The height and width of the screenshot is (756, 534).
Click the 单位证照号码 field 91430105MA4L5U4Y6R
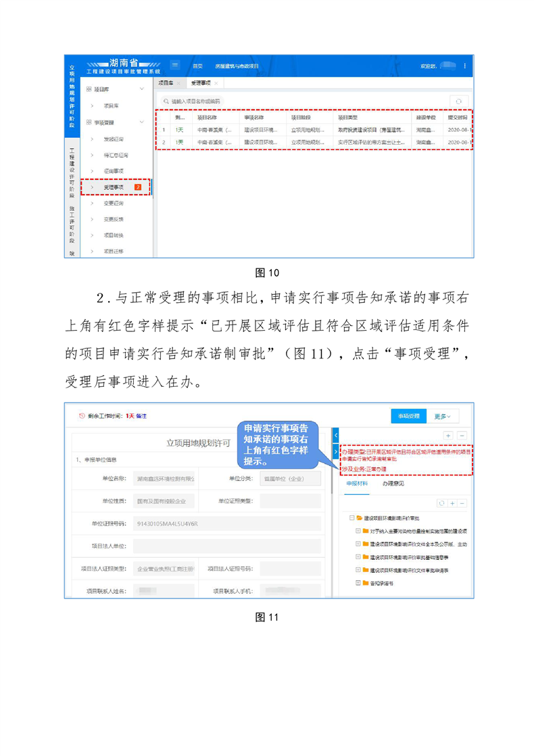227,523
